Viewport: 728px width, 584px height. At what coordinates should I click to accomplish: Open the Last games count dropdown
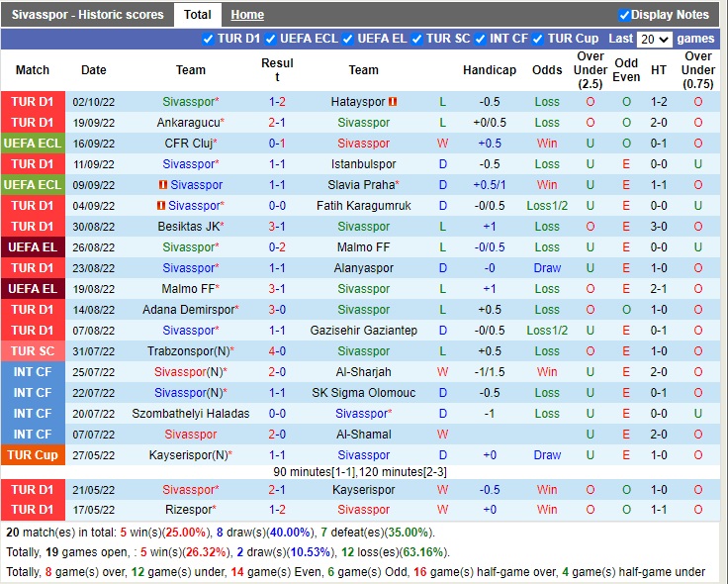[655, 40]
